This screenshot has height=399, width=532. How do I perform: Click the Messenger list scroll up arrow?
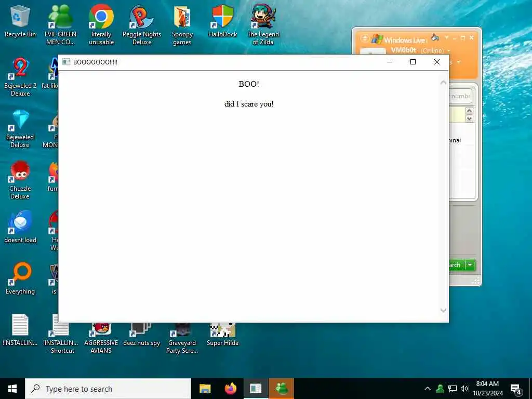469,111
